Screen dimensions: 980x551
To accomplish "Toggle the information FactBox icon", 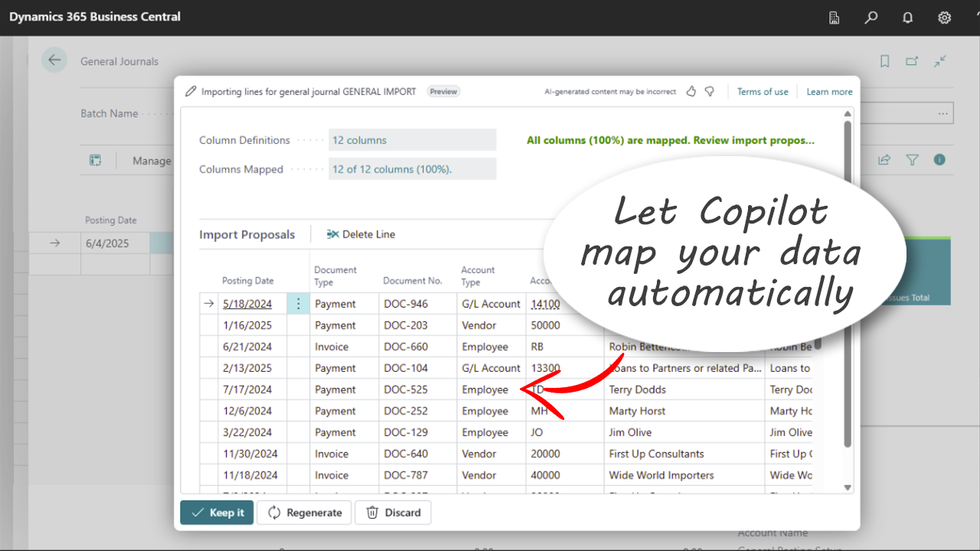I will tap(939, 160).
